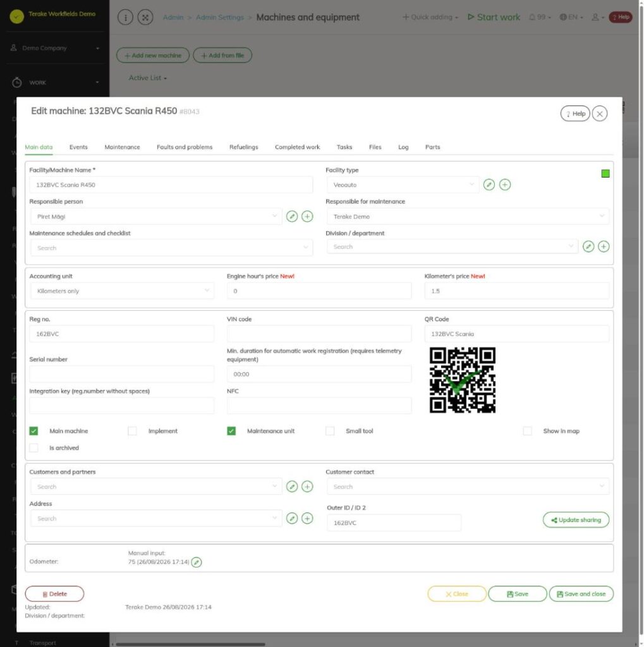Click the machine QR code image
The width and height of the screenshot is (644, 647).
pos(463,380)
